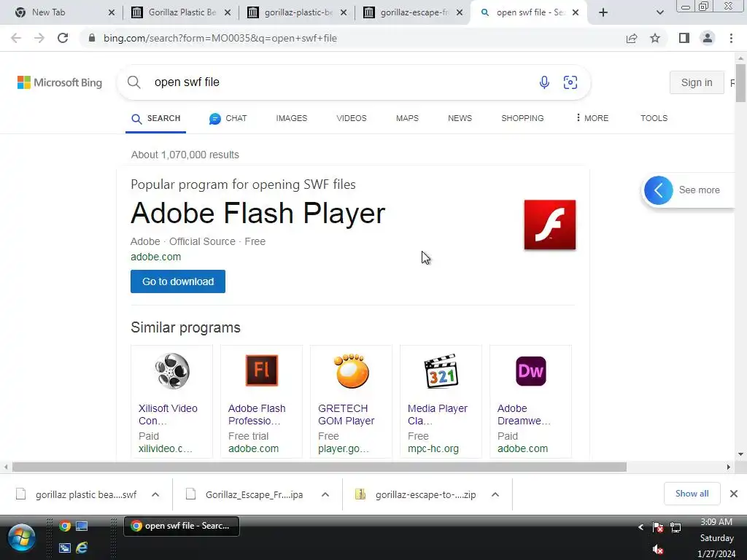This screenshot has width=747, height=560.
Task: Click the muted volume tray icon
Action: 658,550
